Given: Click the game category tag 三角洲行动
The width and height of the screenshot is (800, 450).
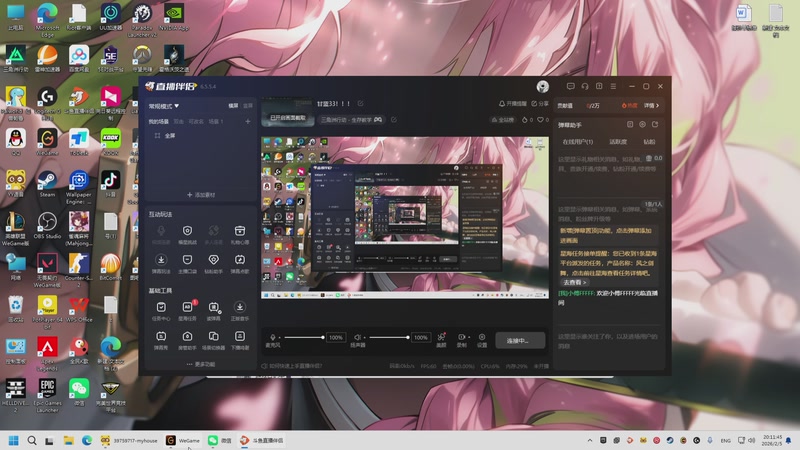Looking at the screenshot, I should tap(351, 120).
